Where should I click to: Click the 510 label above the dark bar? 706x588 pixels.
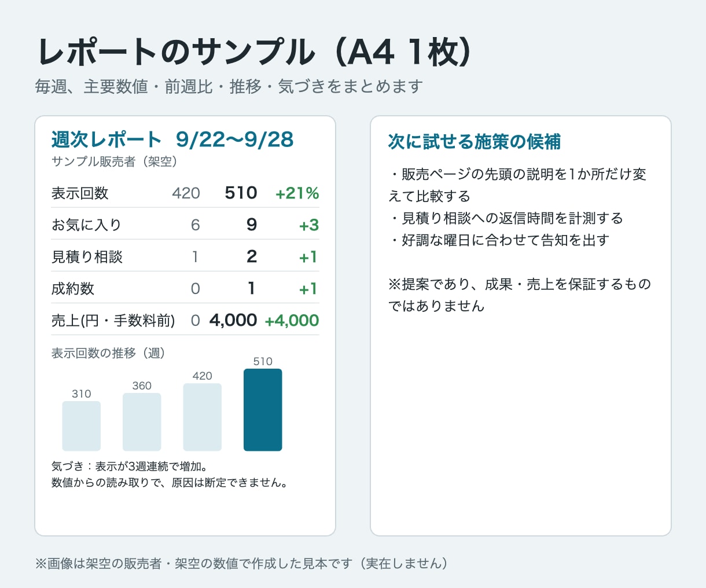[263, 362]
